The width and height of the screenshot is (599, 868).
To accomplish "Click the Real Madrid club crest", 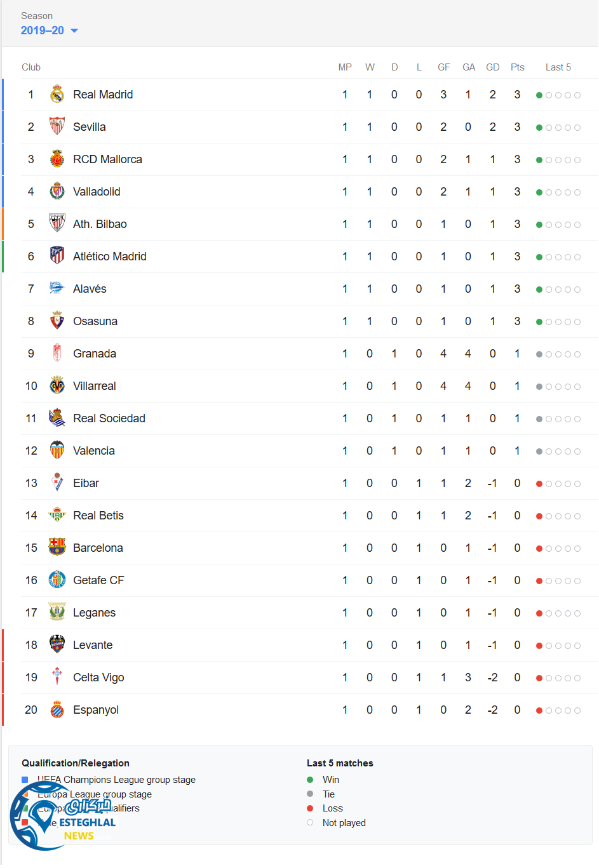I will click(x=57, y=95).
